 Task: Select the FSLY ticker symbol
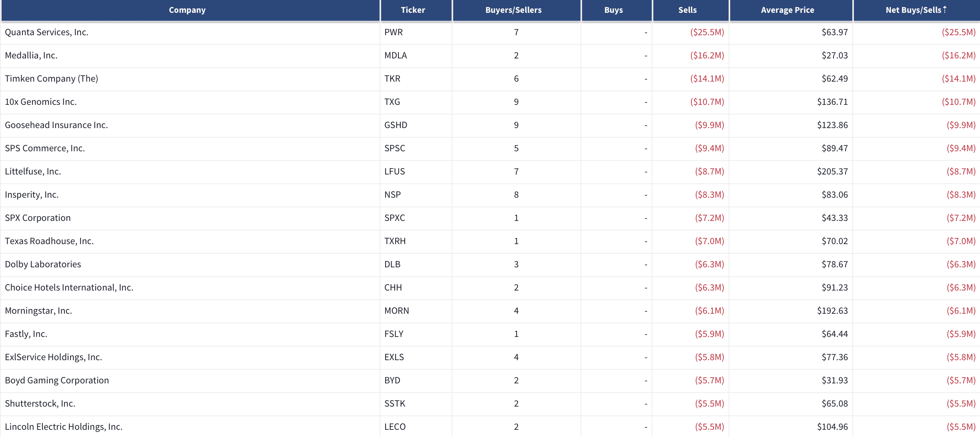pos(394,334)
